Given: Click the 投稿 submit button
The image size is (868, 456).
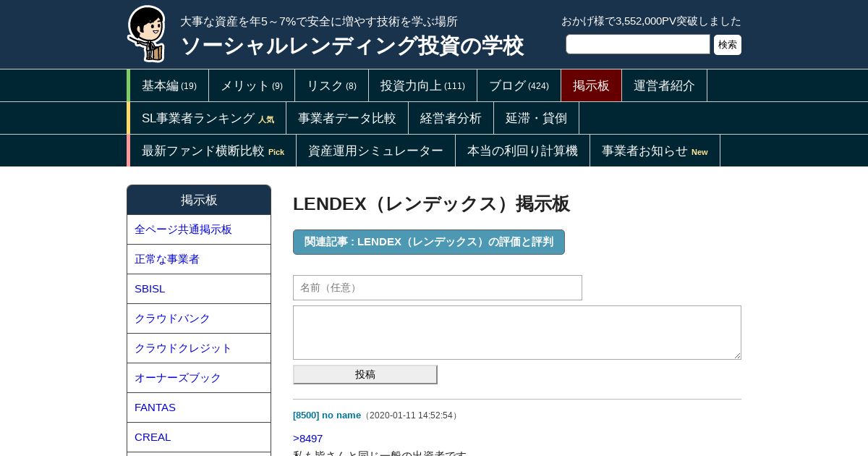Looking at the screenshot, I should (365, 374).
